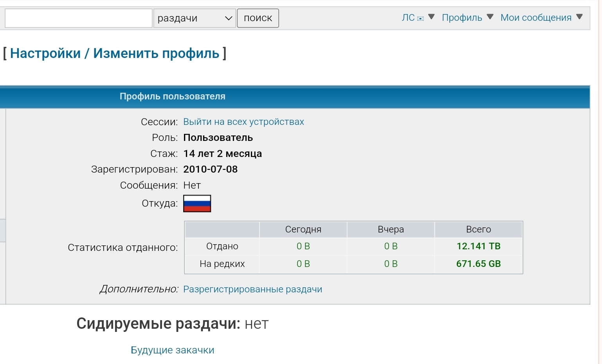
Task: Click Выйти на всех устройствах link
Action: (x=243, y=122)
